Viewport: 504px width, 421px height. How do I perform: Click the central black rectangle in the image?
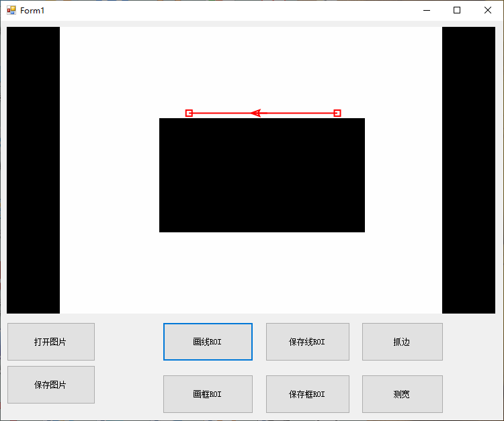point(261,175)
